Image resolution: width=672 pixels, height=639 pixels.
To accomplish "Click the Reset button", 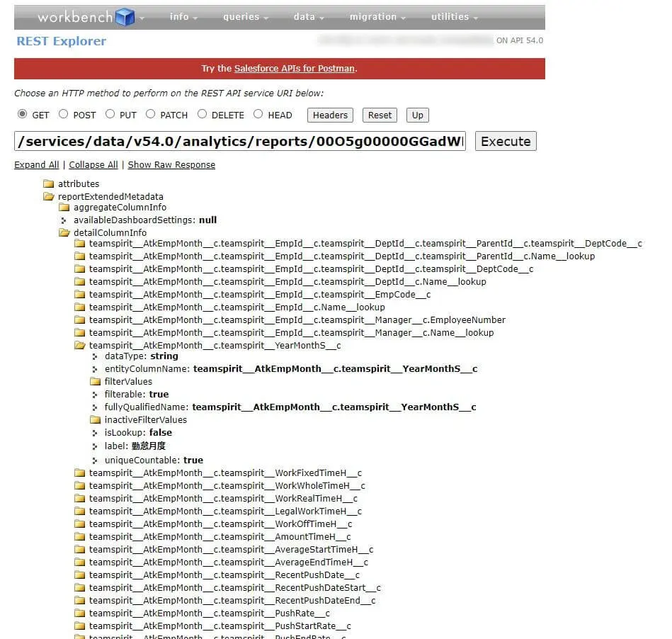I will click(x=380, y=115).
